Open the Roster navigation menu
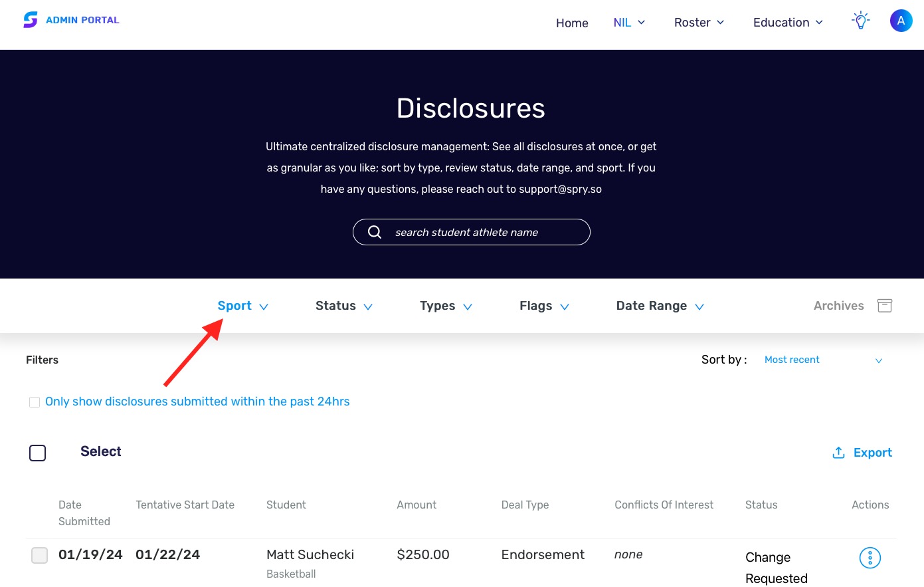The height and width of the screenshot is (587, 924). point(699,23)
